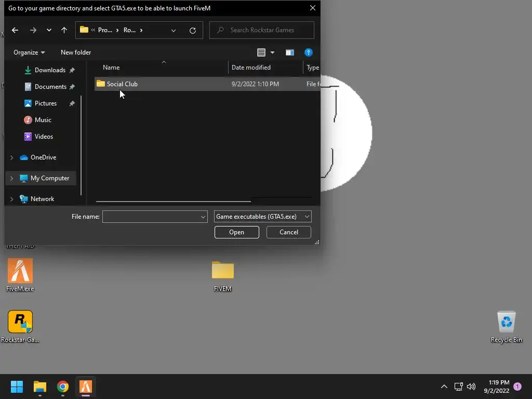This screenshot has width=532, height=399.
Task: Go back in the file dialog
Action: point(15,30)
